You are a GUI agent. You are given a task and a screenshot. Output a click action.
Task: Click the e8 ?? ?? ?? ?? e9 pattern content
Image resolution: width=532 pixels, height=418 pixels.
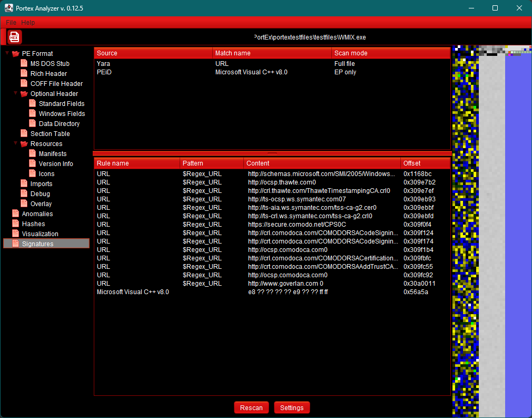coord(288,292)
